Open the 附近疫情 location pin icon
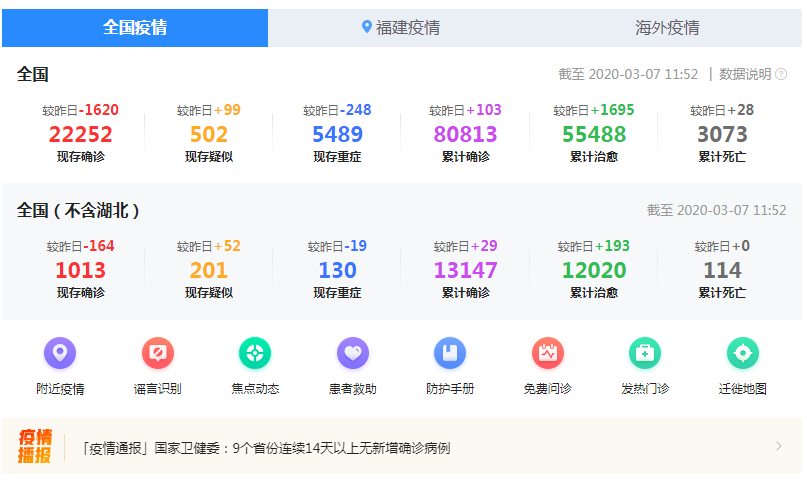This screenshot has width=807, height=482. [60, 353]
